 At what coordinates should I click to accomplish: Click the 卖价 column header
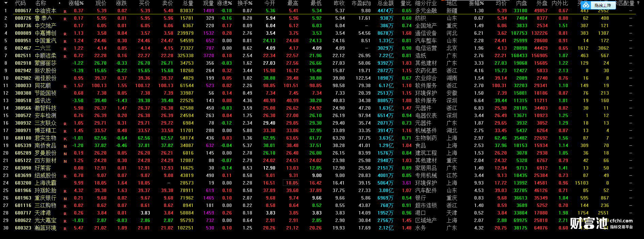[x=167, y=3]
